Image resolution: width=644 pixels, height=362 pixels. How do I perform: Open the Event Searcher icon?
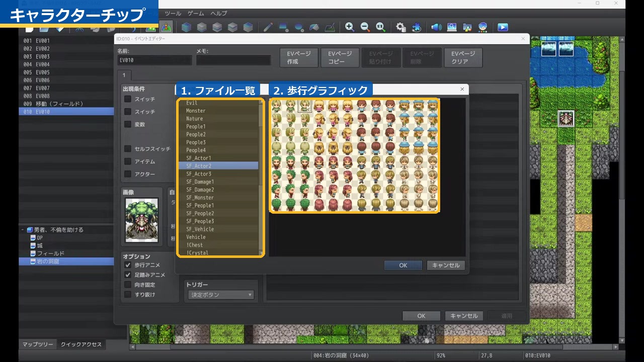(x=452, y=27)
